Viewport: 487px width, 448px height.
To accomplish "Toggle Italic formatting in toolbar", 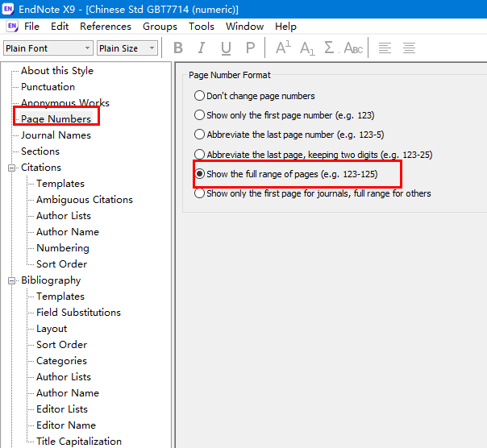I will 202,48.
